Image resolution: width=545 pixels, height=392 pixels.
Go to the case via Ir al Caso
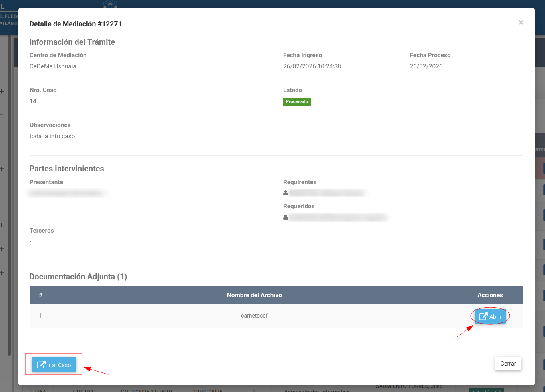pyautogui.click(x=54, y=364)
